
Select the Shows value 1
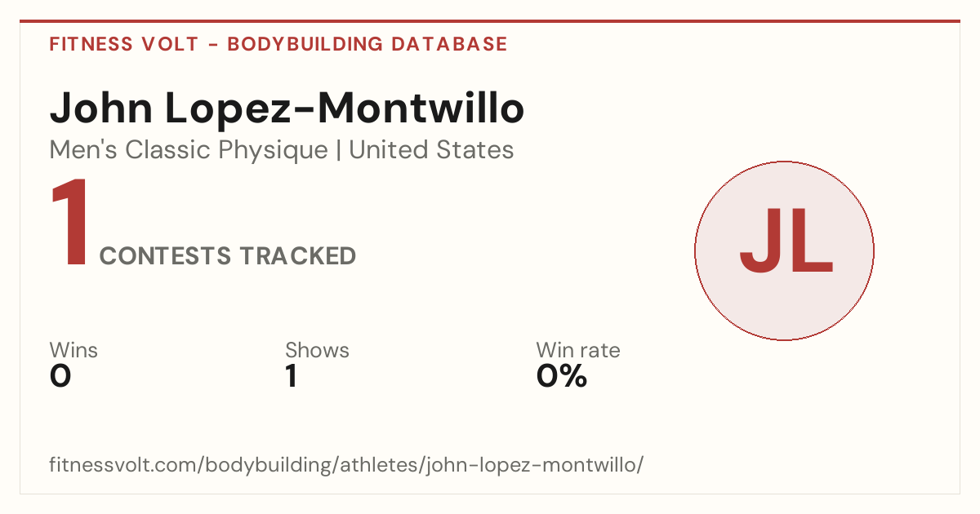tap(291, 376)
